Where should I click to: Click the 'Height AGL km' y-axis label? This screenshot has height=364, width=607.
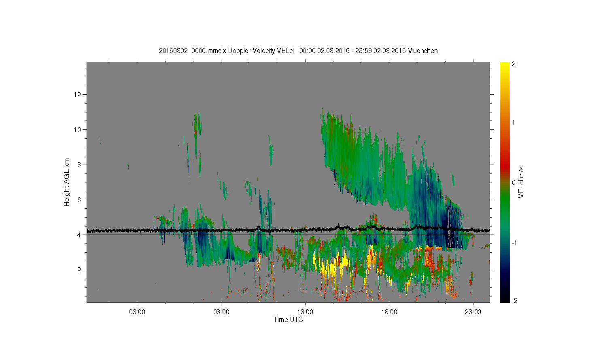click(x=67, y=182)
